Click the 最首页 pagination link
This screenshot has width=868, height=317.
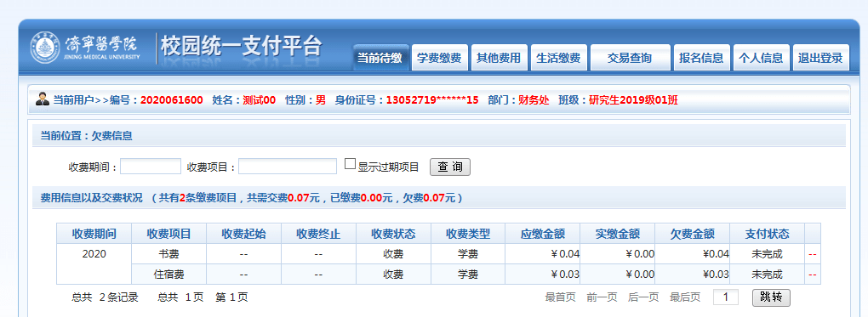(x=560, y=297)
